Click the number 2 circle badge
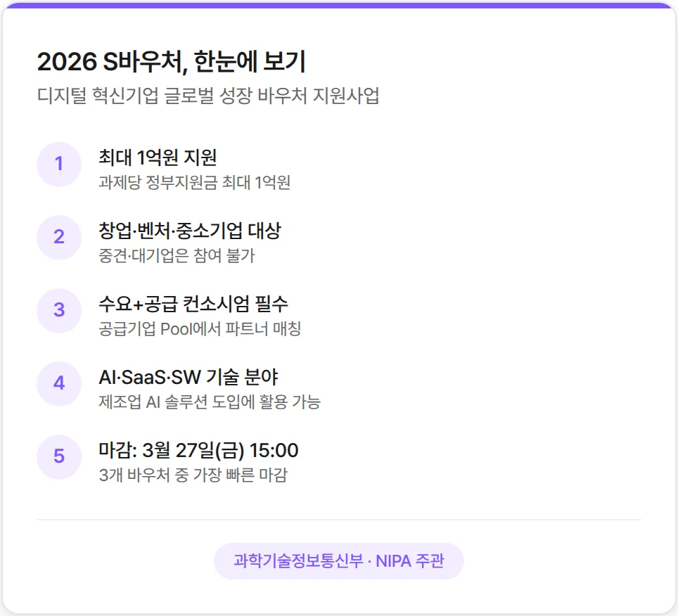Screen dimensions: 678x616 click(59, 237)
